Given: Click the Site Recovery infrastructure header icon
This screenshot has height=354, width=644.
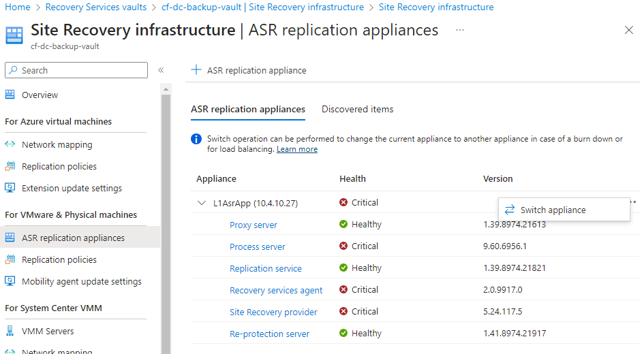Looking at the screenshot, I should tap(14, 35).
